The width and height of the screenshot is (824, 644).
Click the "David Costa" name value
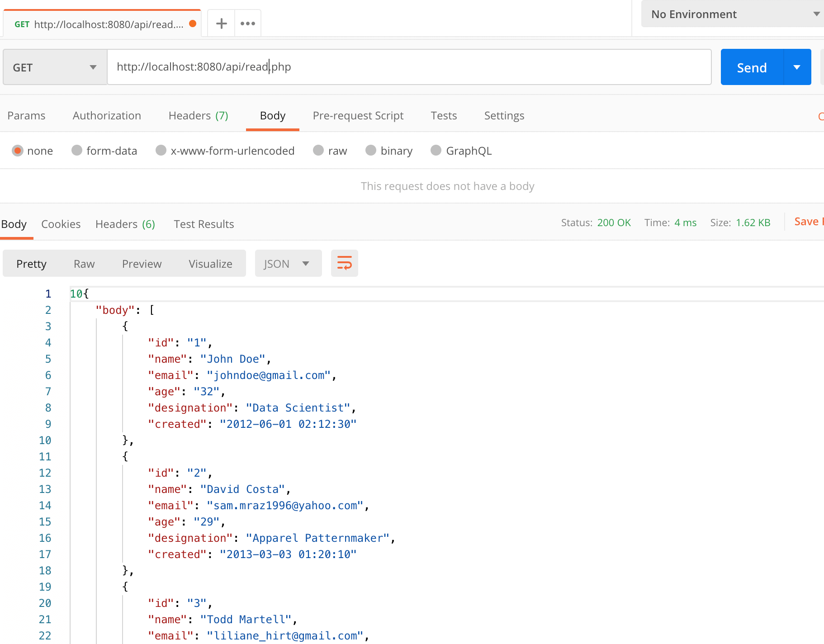(242, 489)
